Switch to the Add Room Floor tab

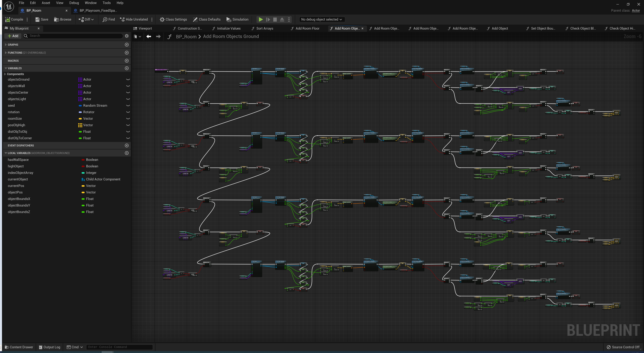click(307, 28)
